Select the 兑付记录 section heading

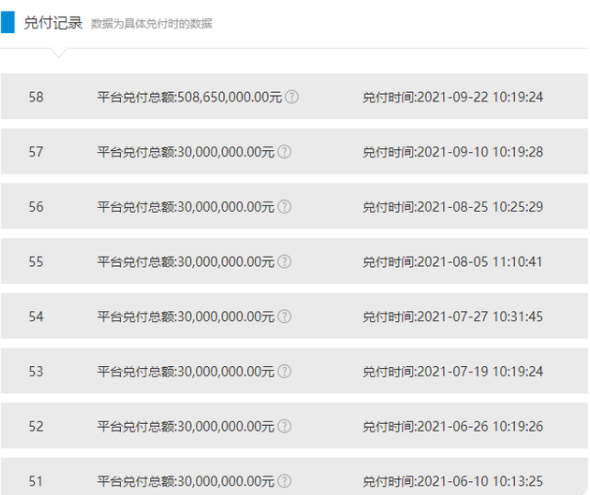point(53,23)
